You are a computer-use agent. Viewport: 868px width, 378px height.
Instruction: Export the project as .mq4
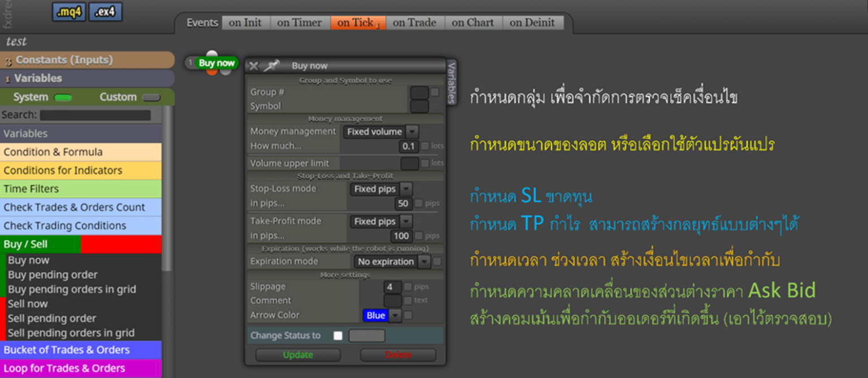(x=68, y=12)
